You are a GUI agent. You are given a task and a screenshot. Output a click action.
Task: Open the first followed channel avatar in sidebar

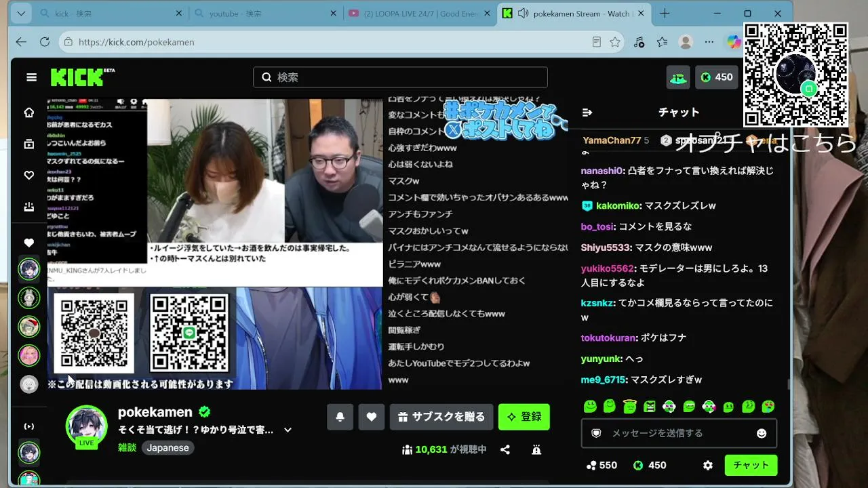coord(29,269)
